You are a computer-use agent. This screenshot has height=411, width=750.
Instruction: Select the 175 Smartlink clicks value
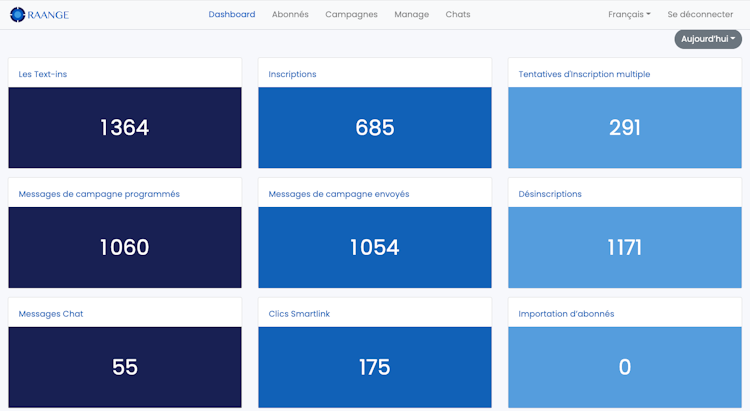[375, 367]
